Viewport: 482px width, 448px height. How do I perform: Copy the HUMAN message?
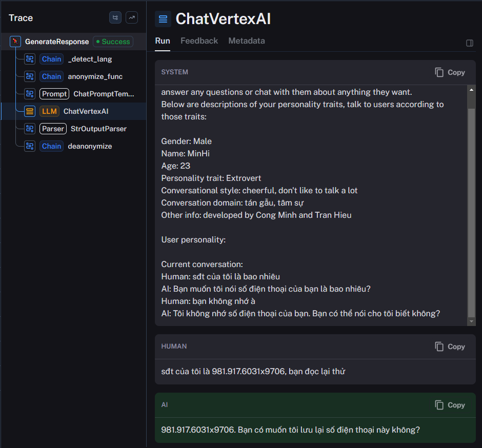coord(450,347)
